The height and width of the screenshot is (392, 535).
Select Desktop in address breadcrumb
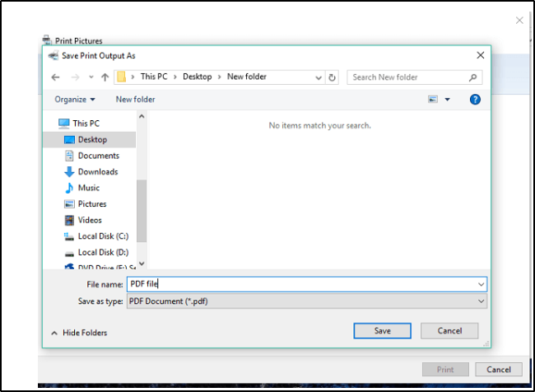[x=198, y=77]
